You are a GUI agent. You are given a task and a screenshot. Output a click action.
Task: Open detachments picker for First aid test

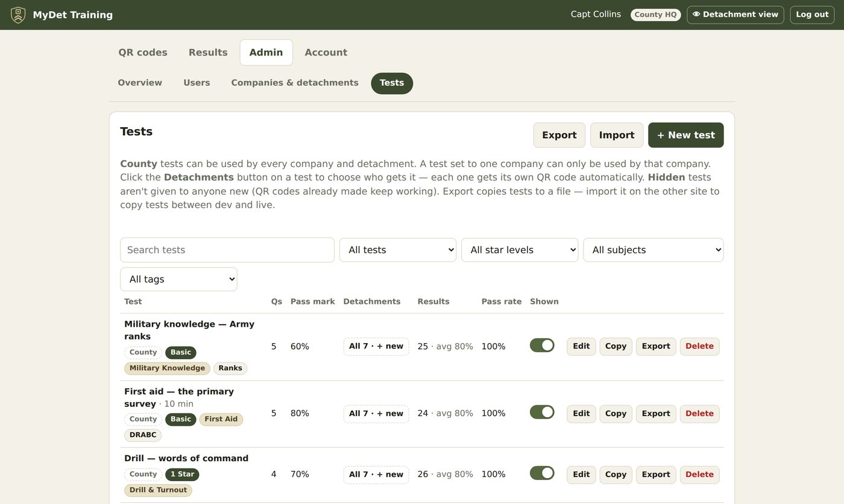376,414
